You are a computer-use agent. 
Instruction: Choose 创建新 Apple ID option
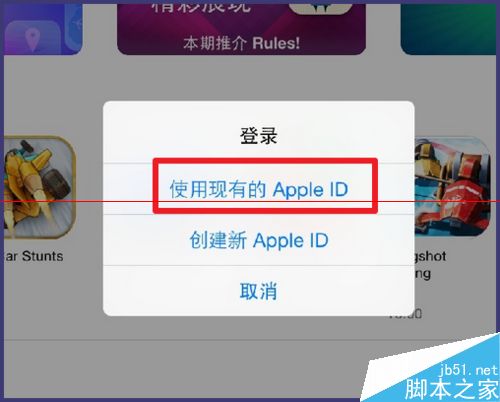(259, 240)
